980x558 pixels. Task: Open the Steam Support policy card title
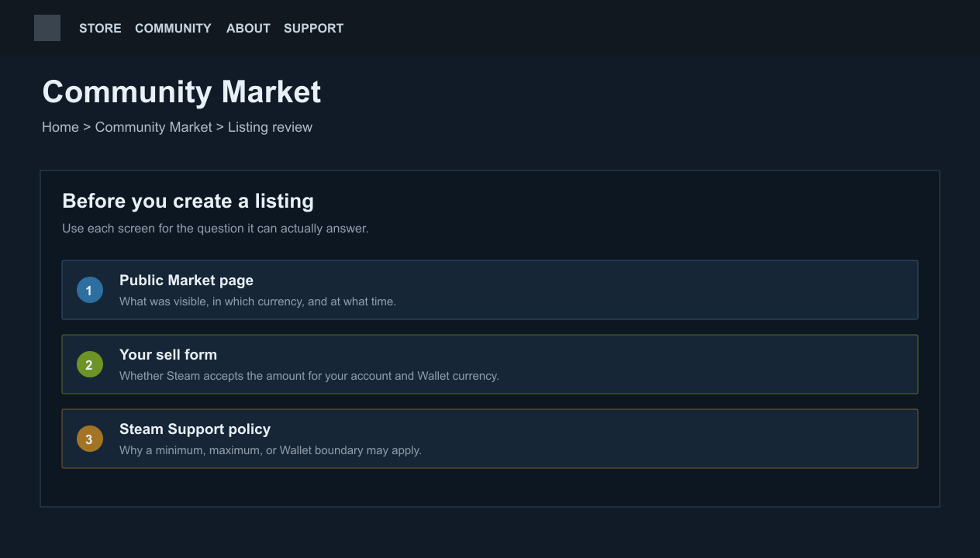(x=195, y=429)
